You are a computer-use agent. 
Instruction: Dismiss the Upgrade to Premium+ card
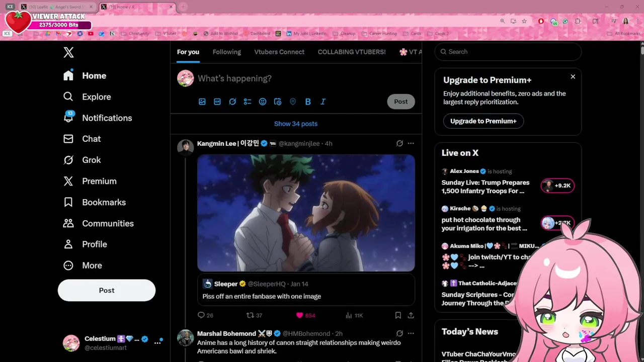[573, 76]
